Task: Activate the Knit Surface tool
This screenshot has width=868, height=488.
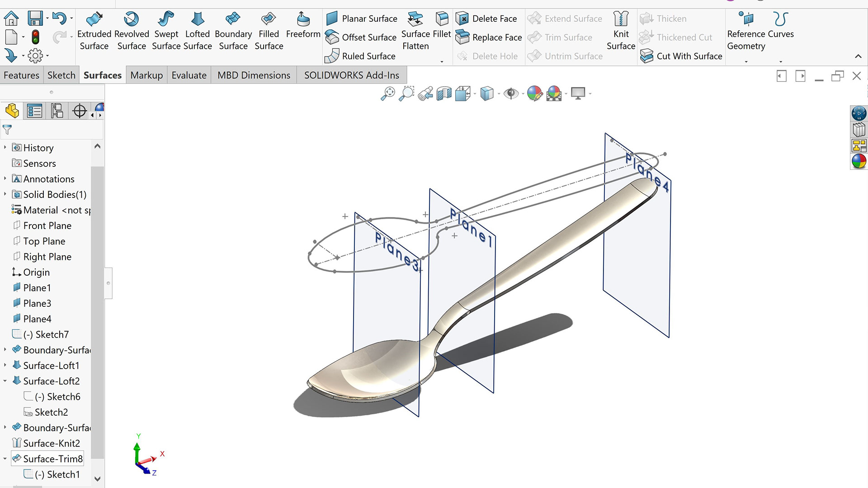Action: tap(621, 31)
